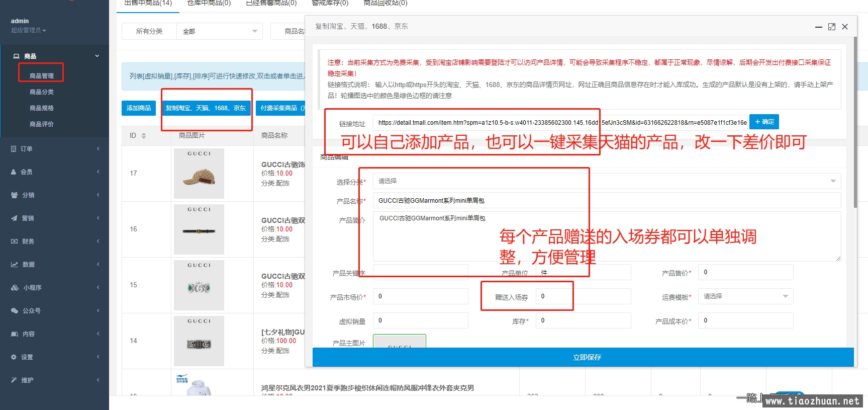Screen dimensions: 868x410
Task: Switch to 已经售罄商品(0) tab
Action: [271, 3]
